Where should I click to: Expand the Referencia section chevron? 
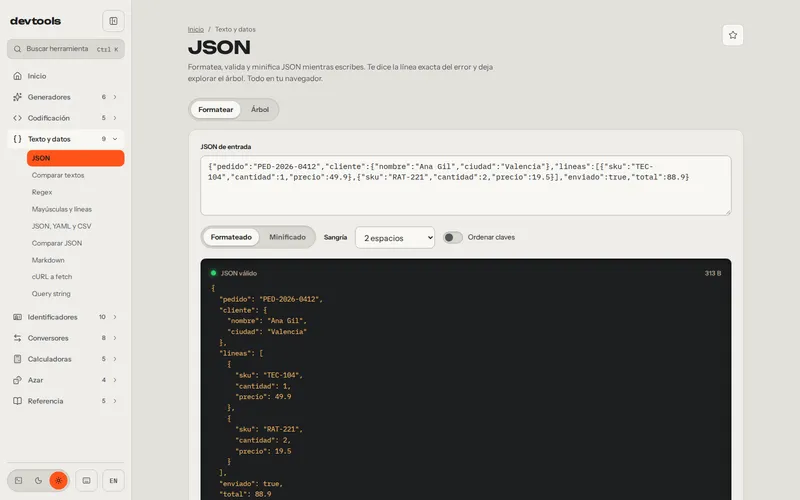coord(115,401)
